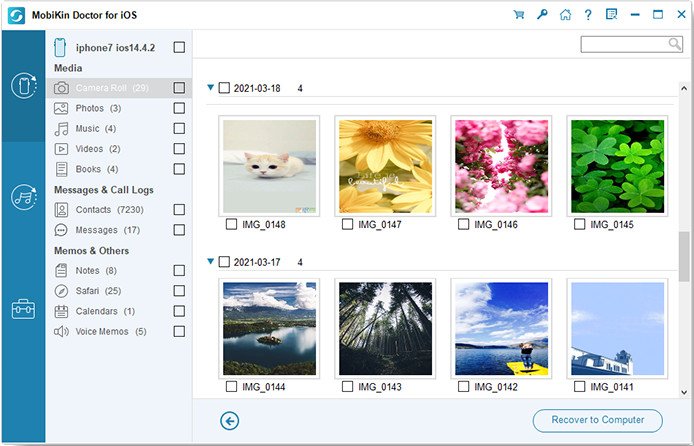Open the toolbox sidebar icon
The width and height of the screenshot is (694, 446).
[23, 309]
